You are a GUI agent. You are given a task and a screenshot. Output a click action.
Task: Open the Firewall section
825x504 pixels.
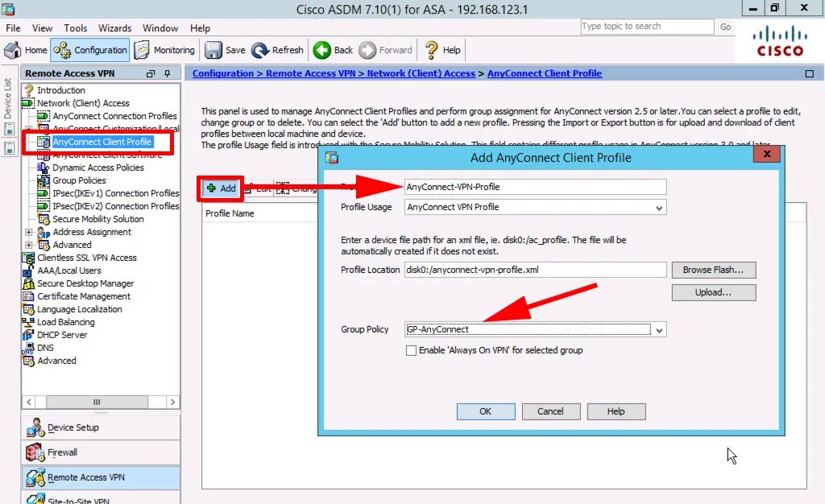click(101, 452)
